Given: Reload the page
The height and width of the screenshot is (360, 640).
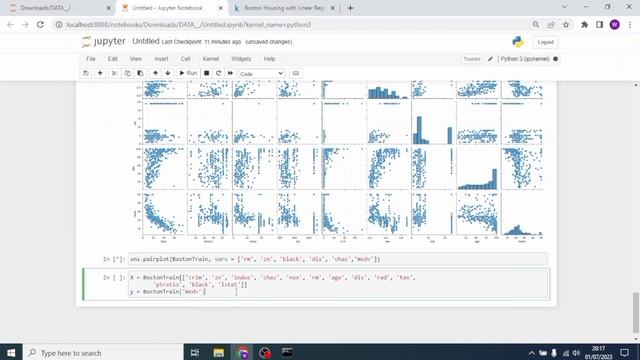Looking at the screenshot, I should click(40, 25).
